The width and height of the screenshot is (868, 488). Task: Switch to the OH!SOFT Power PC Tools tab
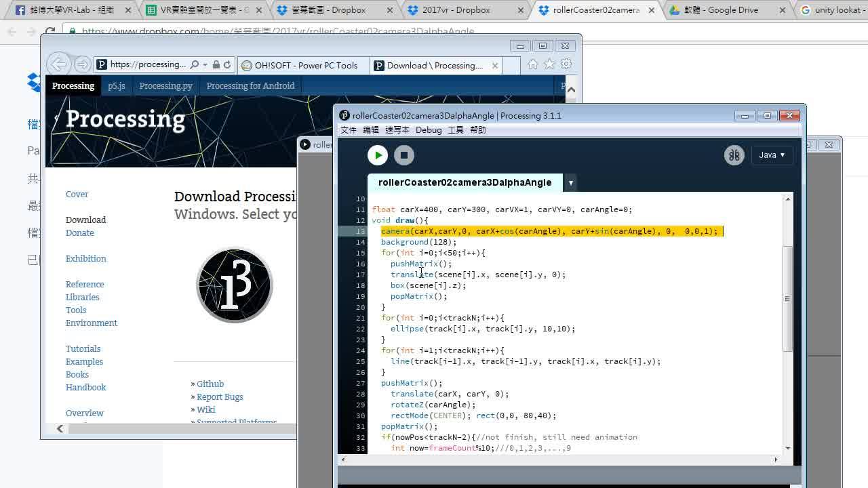(303, 65)
